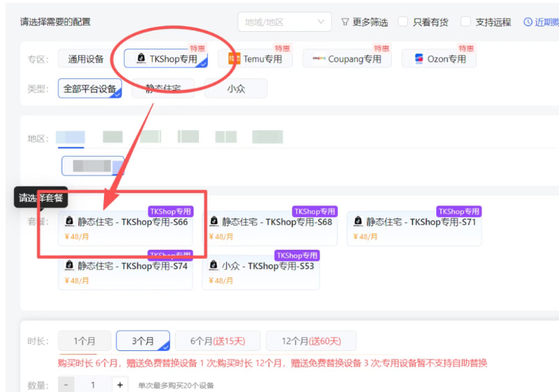
Task: Click the 特惠 tag on Ozon专用
Action: (x=466, y=48)
